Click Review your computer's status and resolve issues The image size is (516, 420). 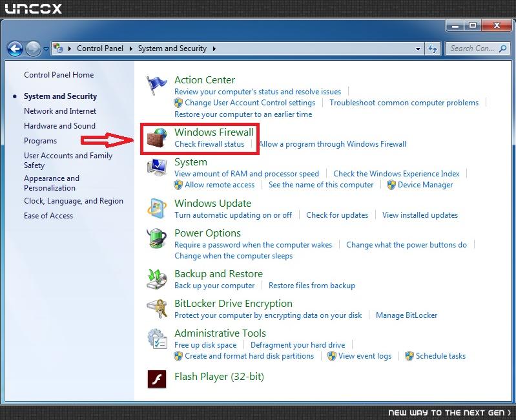[258, 92]
